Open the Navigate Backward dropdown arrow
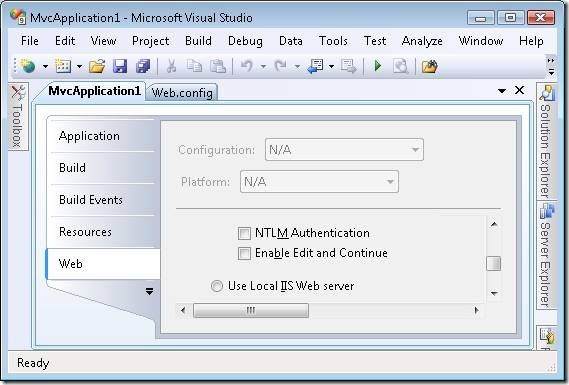Screen dimensions: 569x385 tap(331, 67)
